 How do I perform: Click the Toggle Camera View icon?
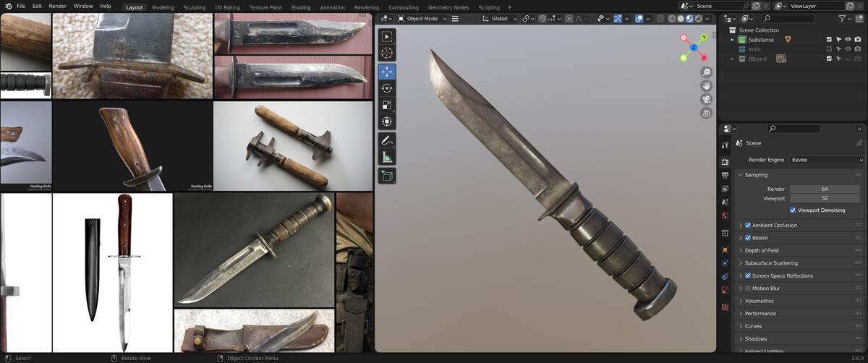point(706,99)
